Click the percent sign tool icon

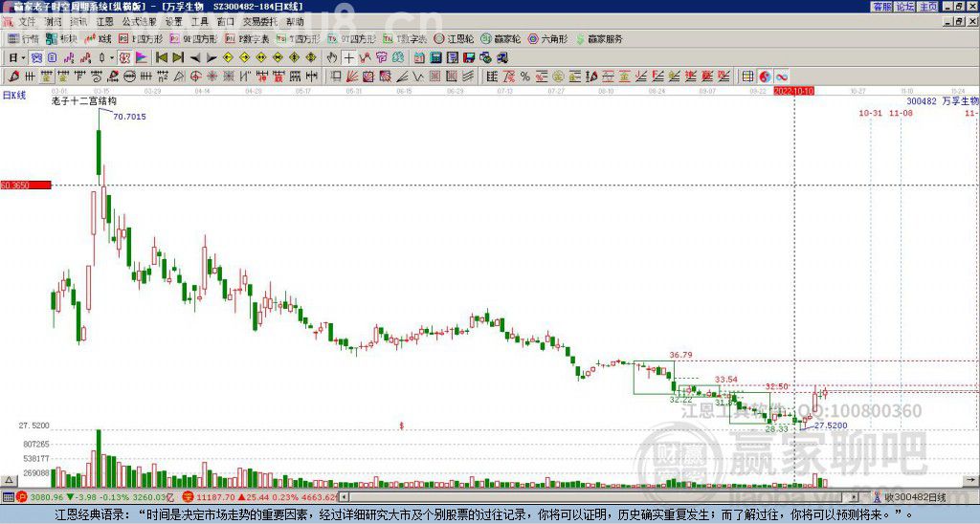[525, 76]
